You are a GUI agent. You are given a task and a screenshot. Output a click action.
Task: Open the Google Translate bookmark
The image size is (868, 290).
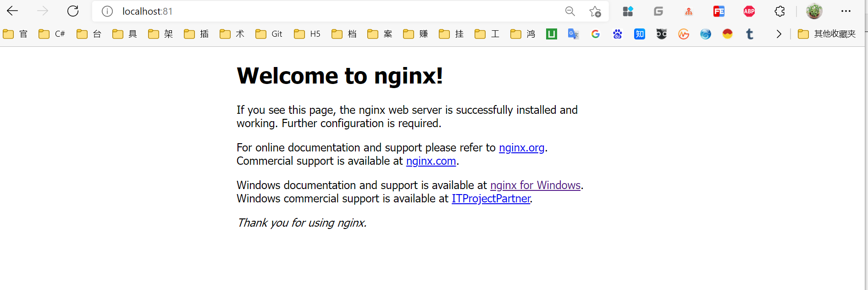point(574,34)
